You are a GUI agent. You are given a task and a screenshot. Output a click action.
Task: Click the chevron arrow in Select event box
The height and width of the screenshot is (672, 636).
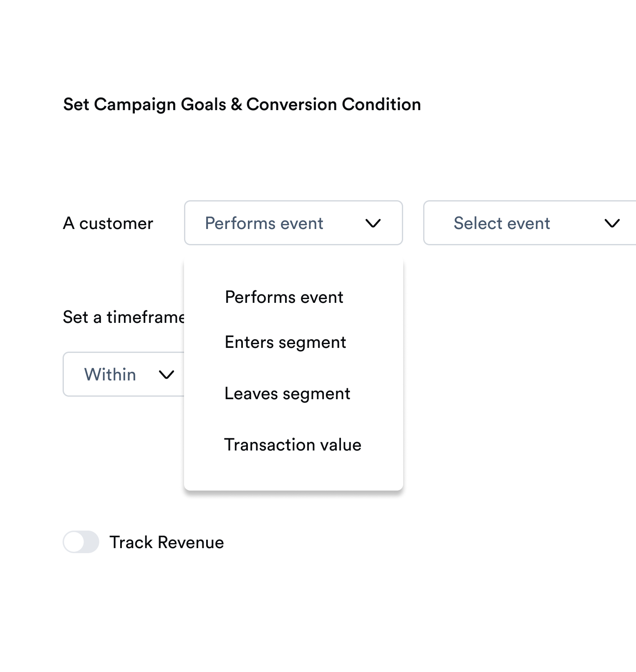pyautogui.click(x=612, y=224)
